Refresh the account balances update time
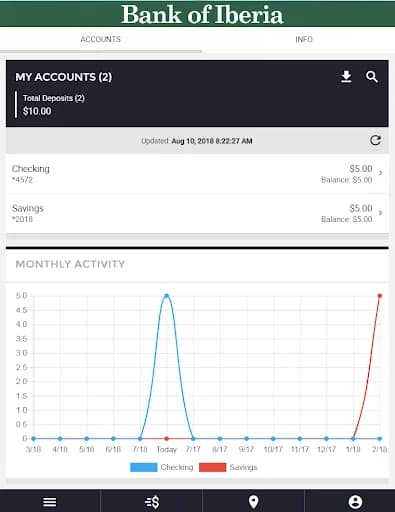 (375, 140)
